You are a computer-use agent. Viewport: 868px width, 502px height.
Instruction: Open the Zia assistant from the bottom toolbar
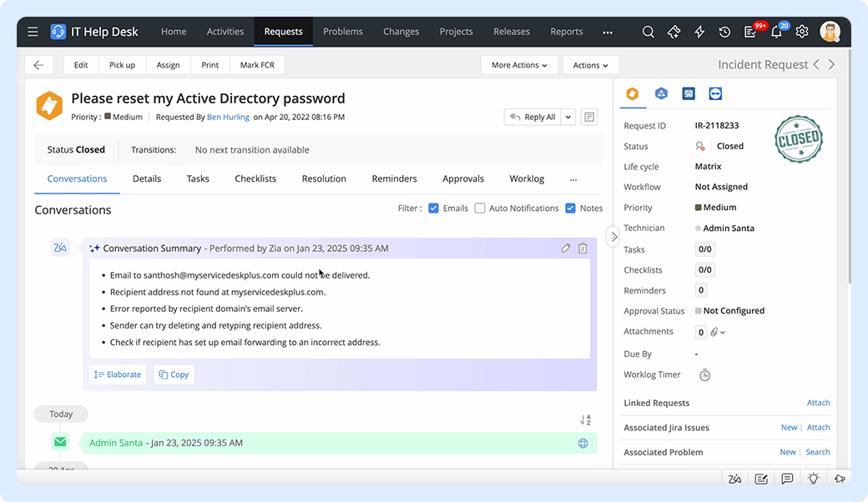click(x=734, y=479)
